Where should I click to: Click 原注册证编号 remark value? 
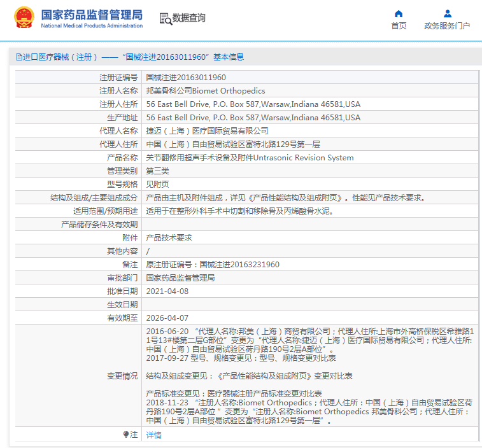(213, 265)
